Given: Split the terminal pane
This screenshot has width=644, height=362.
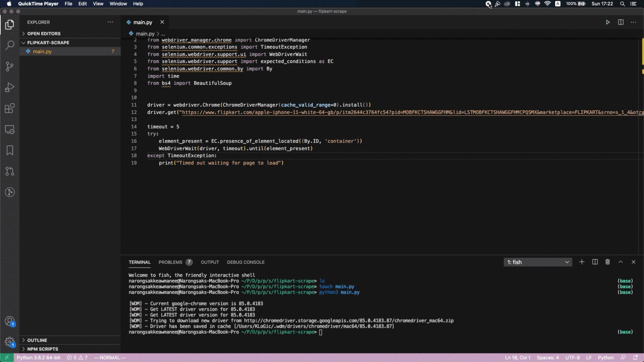Looking at the screenshot, I should click(595, 262).
